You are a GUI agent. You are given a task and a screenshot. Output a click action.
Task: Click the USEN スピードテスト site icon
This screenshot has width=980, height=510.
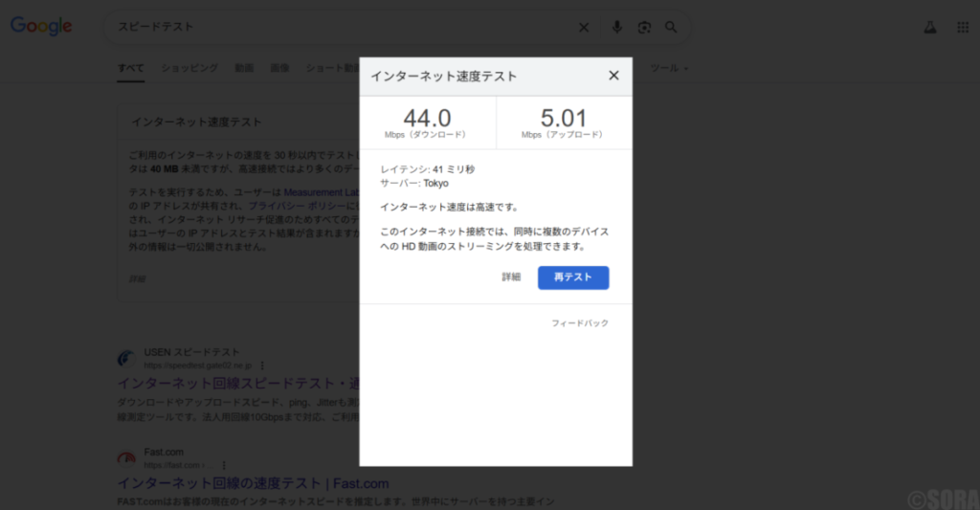(127, 358)
